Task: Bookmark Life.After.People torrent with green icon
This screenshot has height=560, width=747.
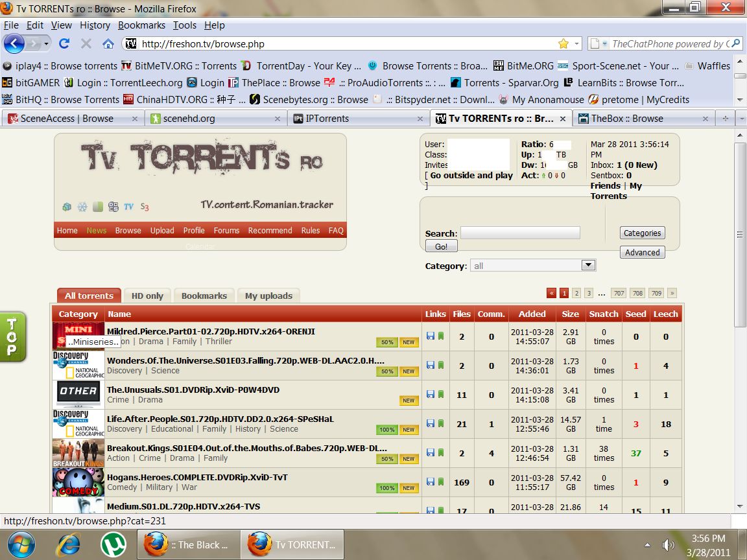Action: point(441,423)
